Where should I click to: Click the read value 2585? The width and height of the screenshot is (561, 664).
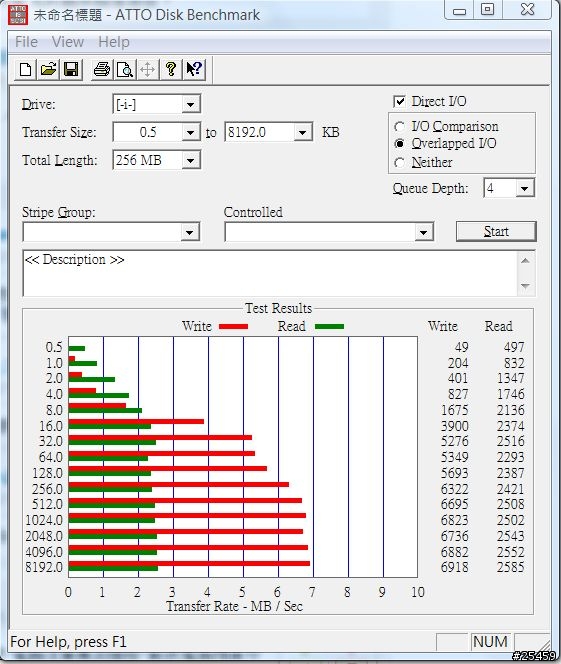[x=511, y=567]
